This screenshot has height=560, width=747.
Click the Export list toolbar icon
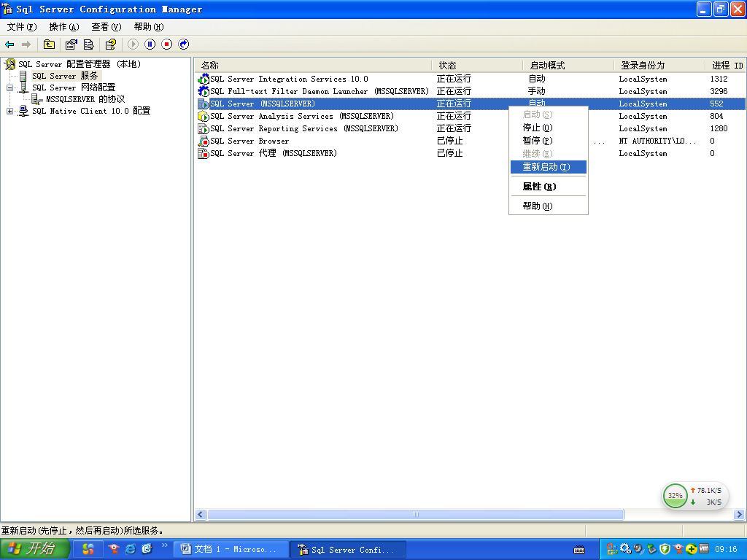coord(89,44)
